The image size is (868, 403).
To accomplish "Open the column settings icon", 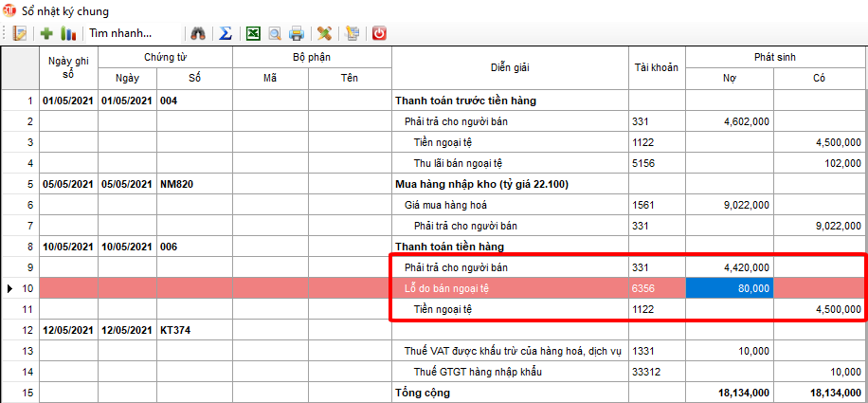I will [x=351, y=34].
